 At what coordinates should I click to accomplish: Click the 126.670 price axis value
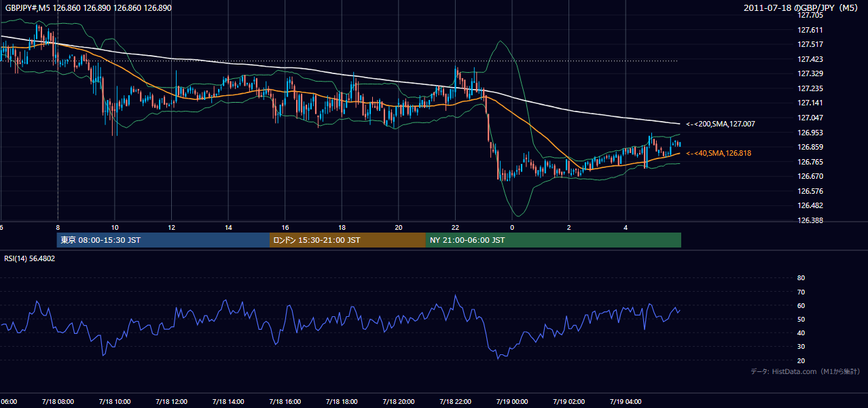tap(810, 176)
